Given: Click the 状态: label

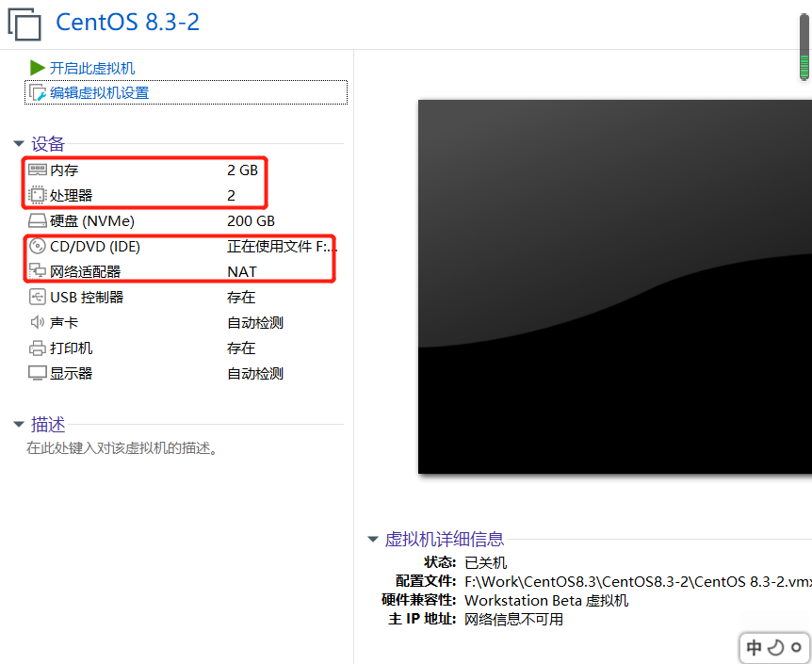Looking at the screenshot, I should pyautogui.click(x=440, y=562).
